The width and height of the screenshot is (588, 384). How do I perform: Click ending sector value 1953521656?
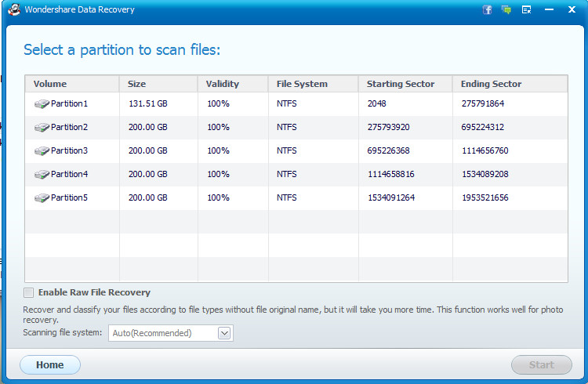pyautogui.click(x=485, y=197)
